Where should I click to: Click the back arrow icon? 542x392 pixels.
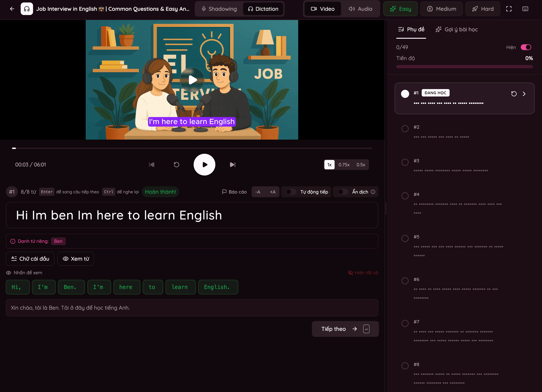pos(12,9)
